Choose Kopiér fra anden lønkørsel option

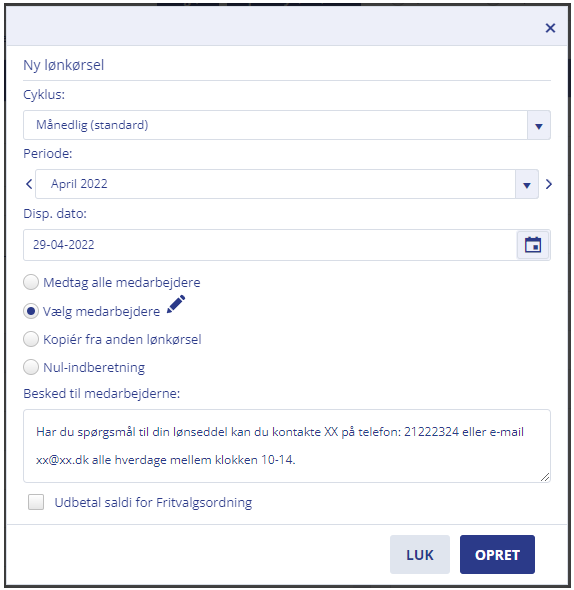(x=31, y=339)
